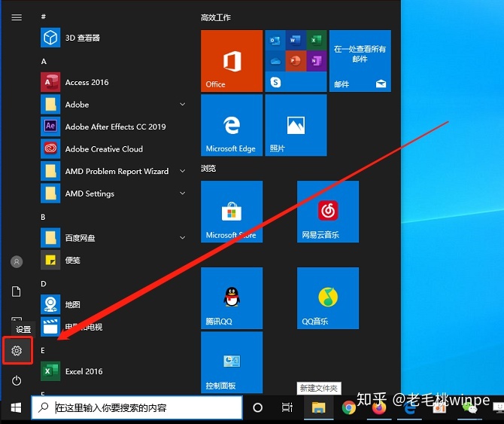Image resolution: width=504 pixels, height=424 pixels.
Task: Click Excel icon in Office tile group
Action: point(316,40)
